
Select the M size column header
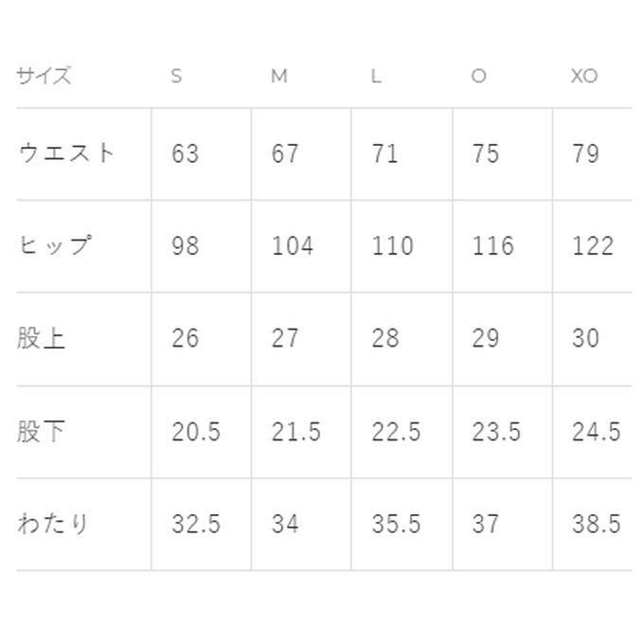tap(278, 77)
